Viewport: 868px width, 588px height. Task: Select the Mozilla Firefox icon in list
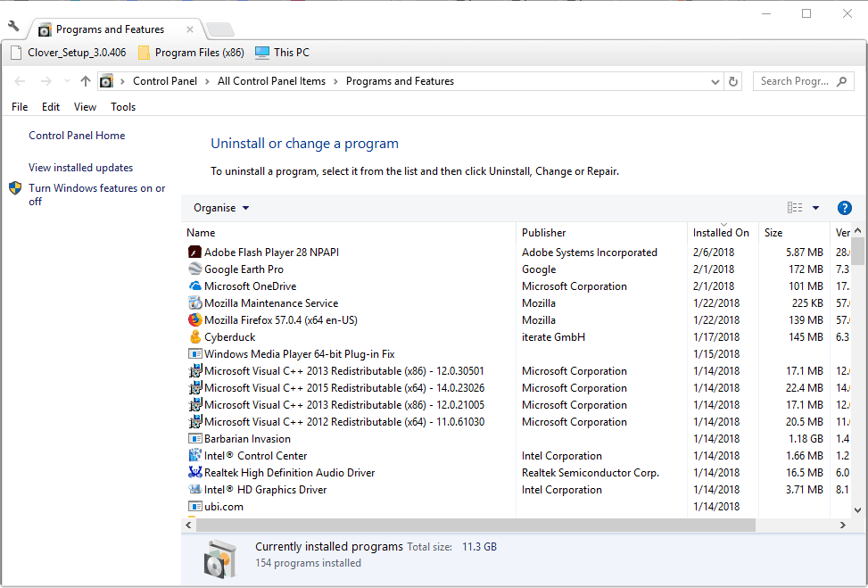[x=195, y=320]
